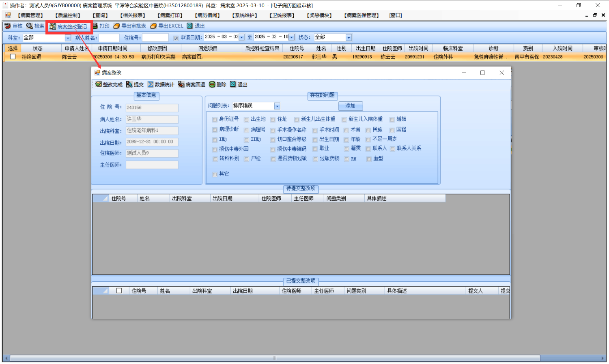Click the 病案回退 toolbar icon
The height and width of the screenshot is (364, 609).
(181, 84)
